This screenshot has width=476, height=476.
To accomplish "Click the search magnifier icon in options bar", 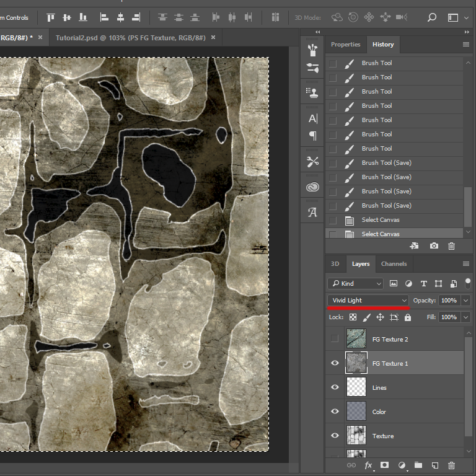I will [431, 17].
